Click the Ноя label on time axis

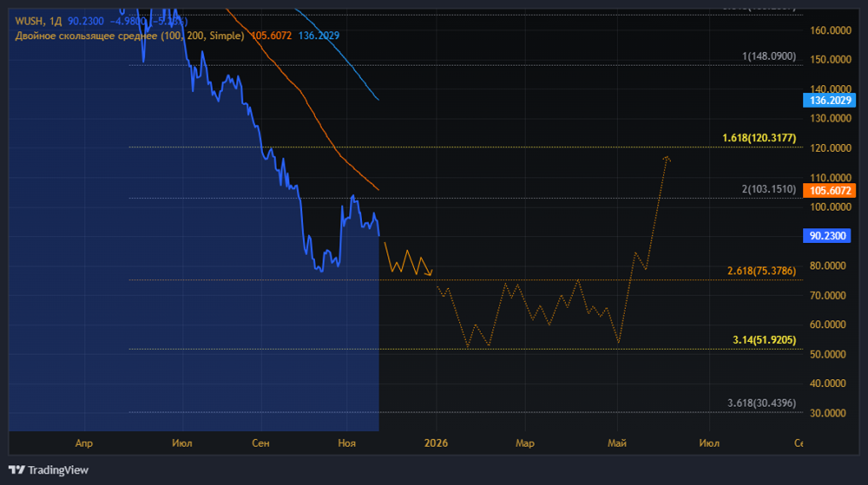[x=347, y=443]
